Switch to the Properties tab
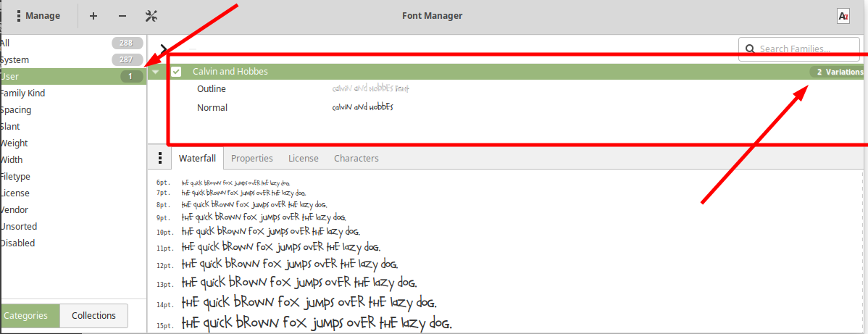Image resolution: width=868 pixels, height=334 pixels. [252, 159]
